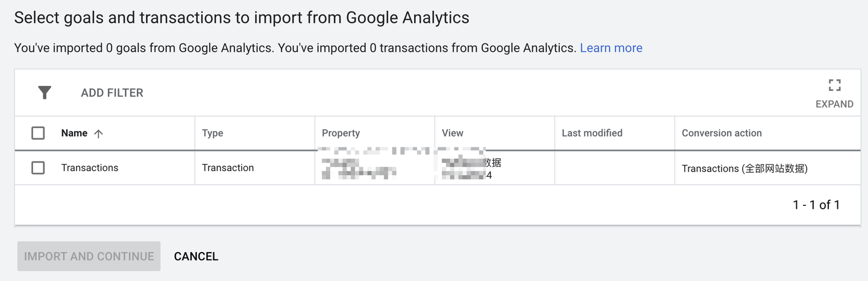Viewport: 868px width, 281px height.
Task: Click the Conversion action column header
Action: pos(722,133)
